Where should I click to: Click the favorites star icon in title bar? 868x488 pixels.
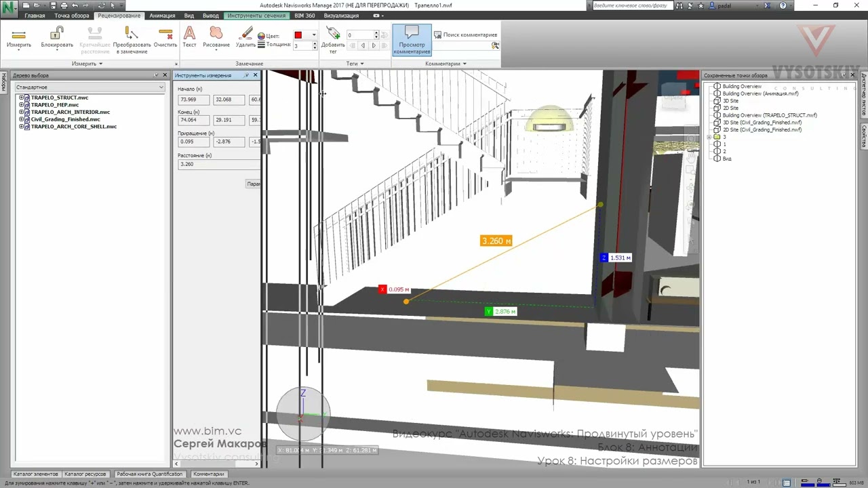click(x=703, y=5)
